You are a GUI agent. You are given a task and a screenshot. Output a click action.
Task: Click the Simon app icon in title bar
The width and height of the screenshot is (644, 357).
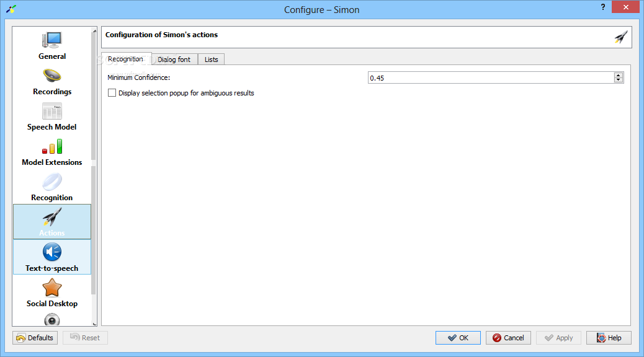(11, 9)
